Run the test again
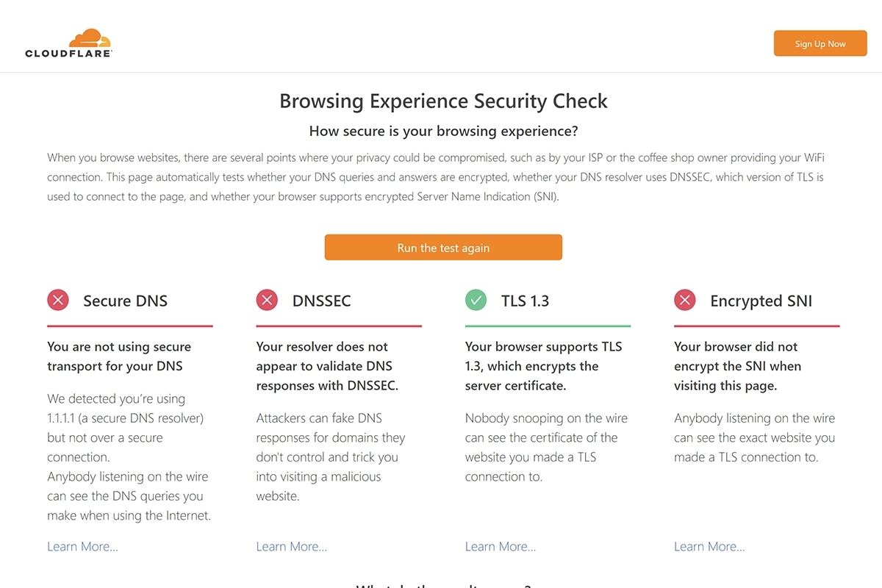The width and height of the screenshot is (882, 588). click(443, 248)
